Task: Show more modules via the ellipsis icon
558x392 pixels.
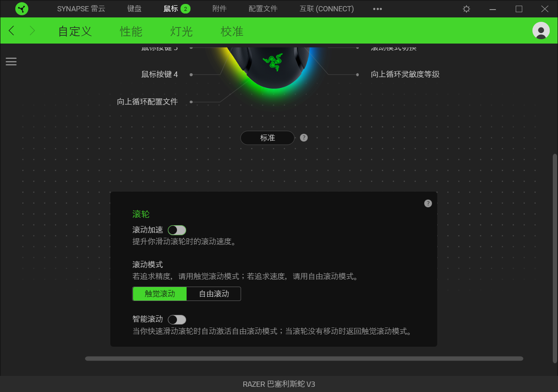Action: (378, 9)
